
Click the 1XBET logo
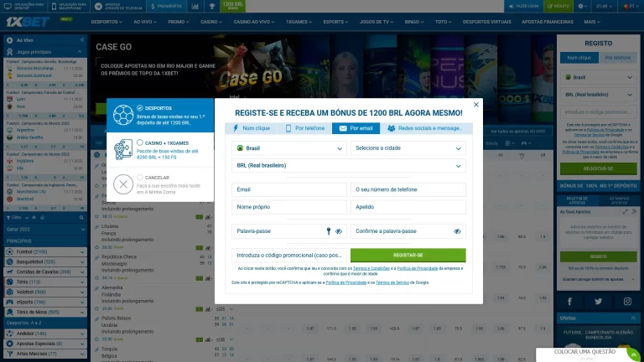28,22
